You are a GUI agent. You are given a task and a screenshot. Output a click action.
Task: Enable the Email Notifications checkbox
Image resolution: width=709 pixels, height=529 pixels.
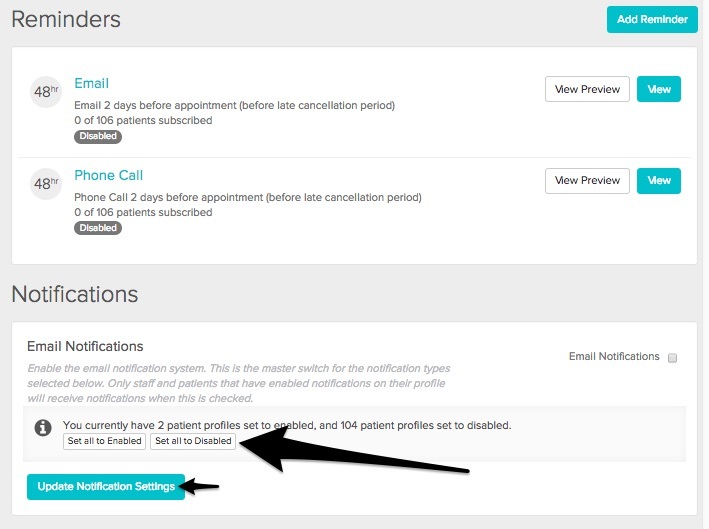tap(673, 357)
